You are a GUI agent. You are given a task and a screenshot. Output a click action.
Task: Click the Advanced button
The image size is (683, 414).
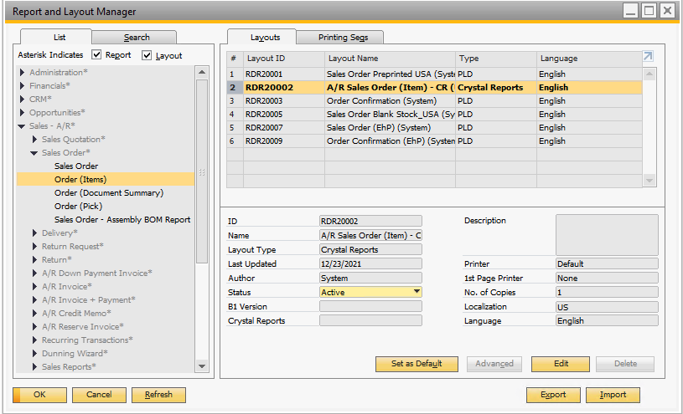pyautogui.click(x=494, y=364)
